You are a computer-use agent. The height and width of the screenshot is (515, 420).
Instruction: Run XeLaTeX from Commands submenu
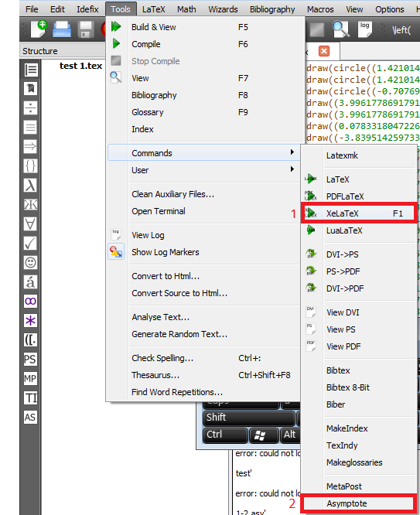click(x=359, y=213)
